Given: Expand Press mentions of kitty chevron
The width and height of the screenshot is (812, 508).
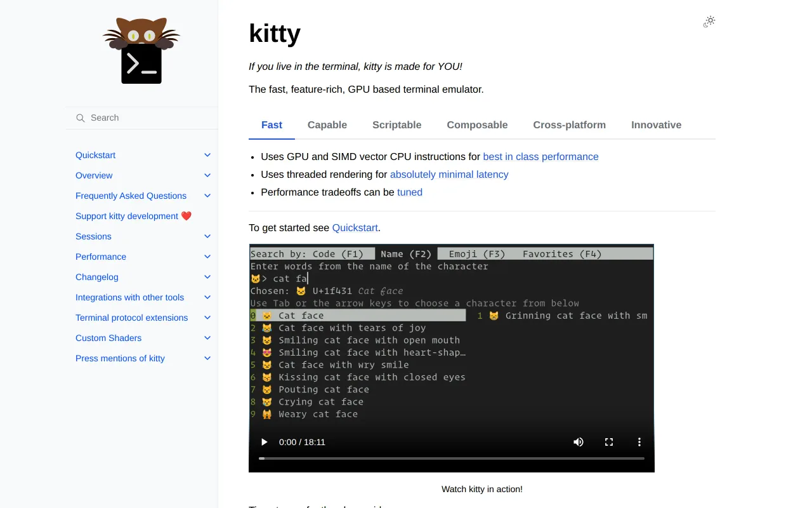Looking at the screenshot, I should (207, 358).
